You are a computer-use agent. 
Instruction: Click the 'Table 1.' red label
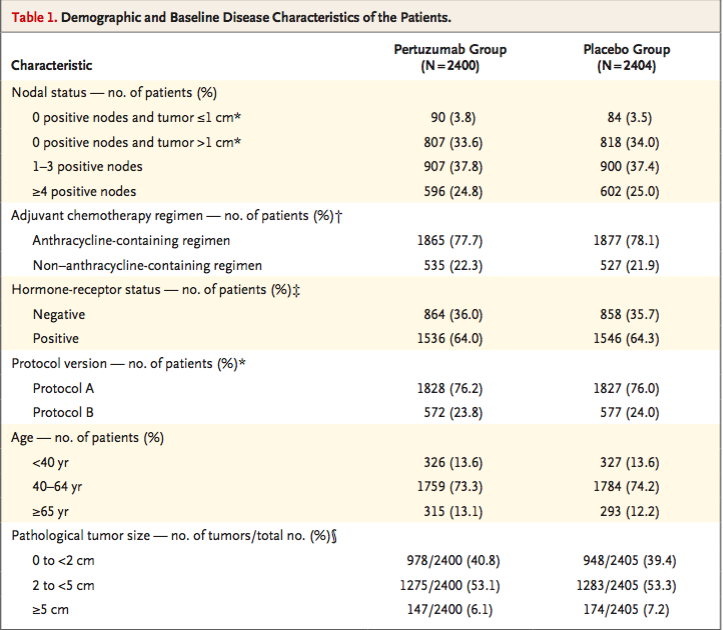click(x=35, y=18)
